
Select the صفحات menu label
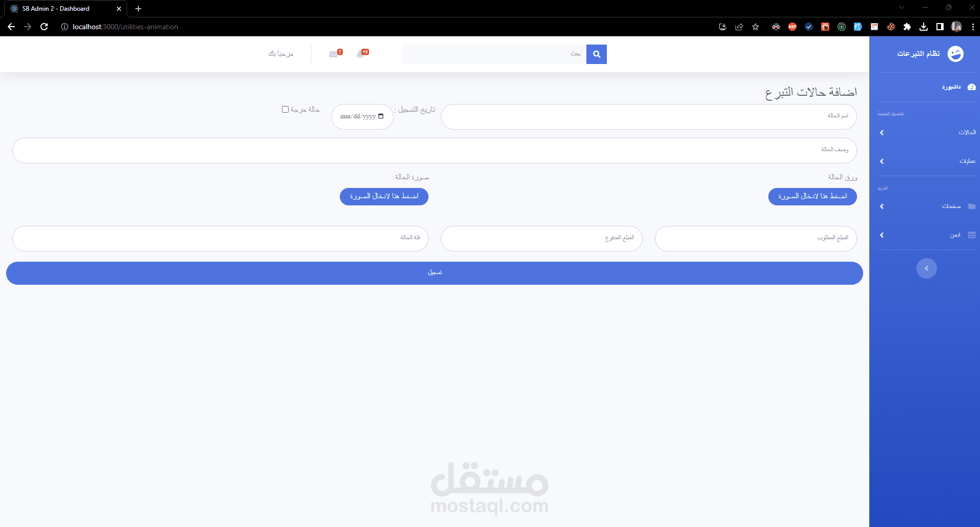coord(951,206)
